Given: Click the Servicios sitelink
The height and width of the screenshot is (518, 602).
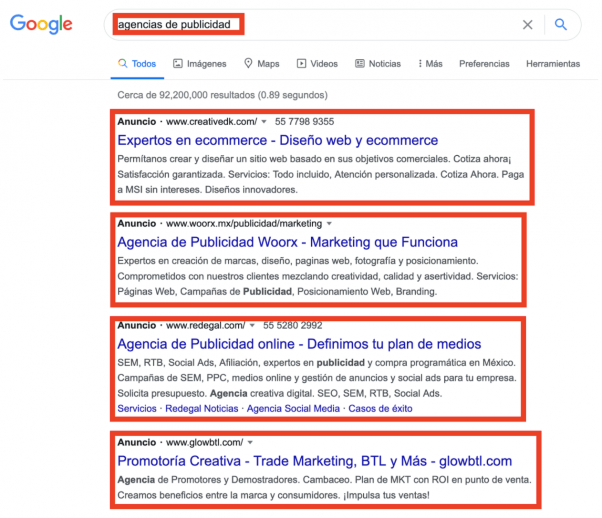Looking at the screenshot, I should pyautogui.click(x=137, y=409).
